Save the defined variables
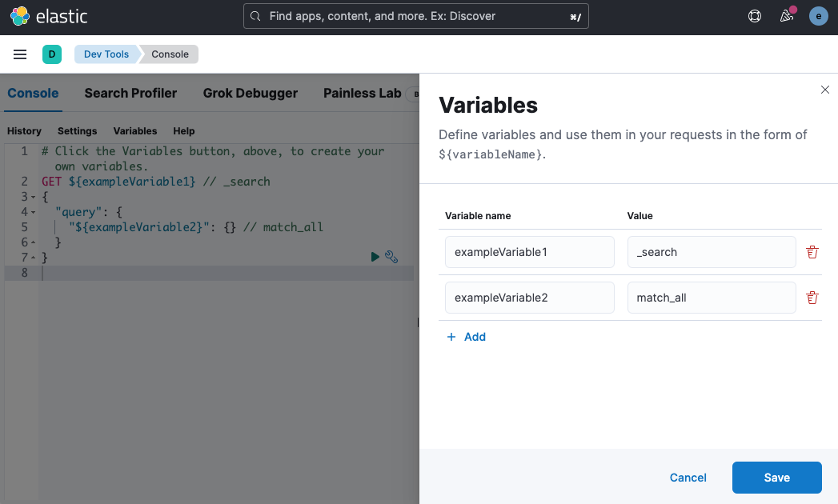The width and height of the screenshot is (838, 504). pos(776,477)
